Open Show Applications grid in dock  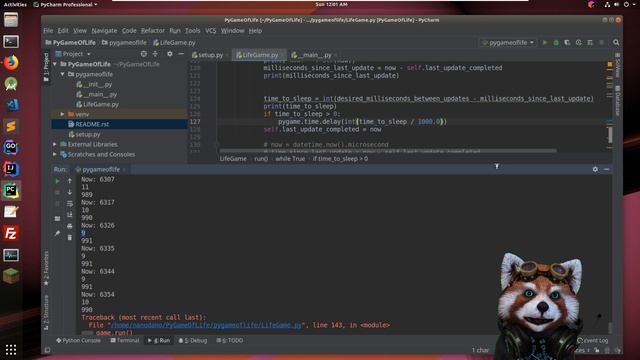click(11, 350)
